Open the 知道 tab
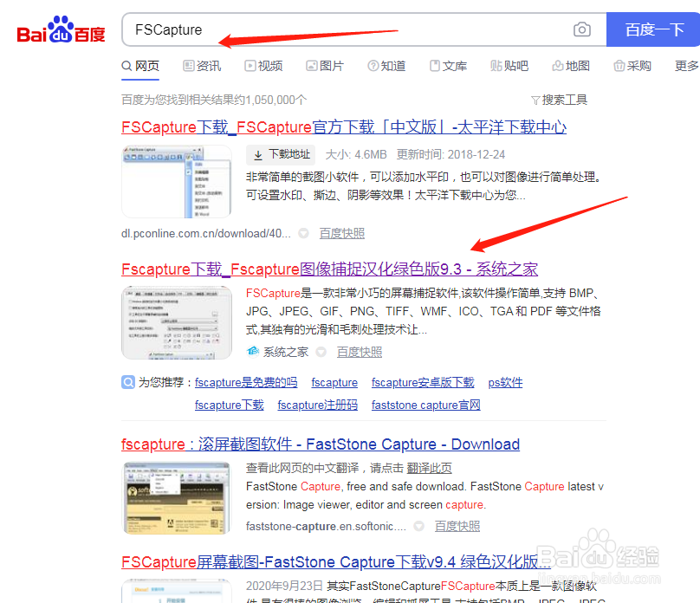Viewport: 700px width, 603px height. pos(386,66)
